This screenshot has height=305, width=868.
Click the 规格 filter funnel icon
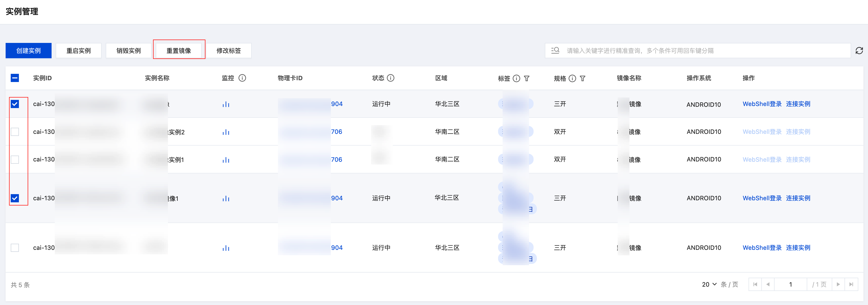click(582, 78)
